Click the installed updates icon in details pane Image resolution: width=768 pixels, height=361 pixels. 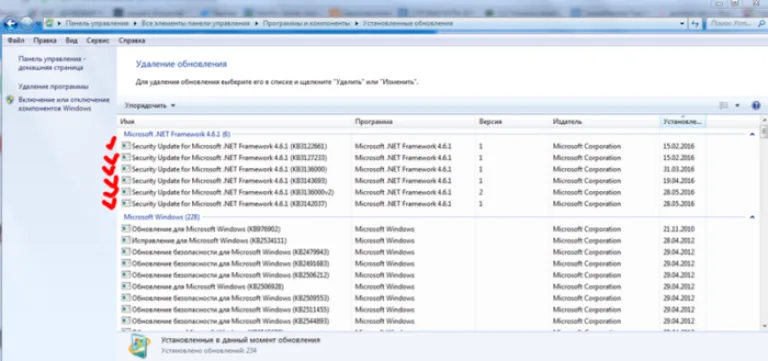pyautogui.click(x=139, y=345)
